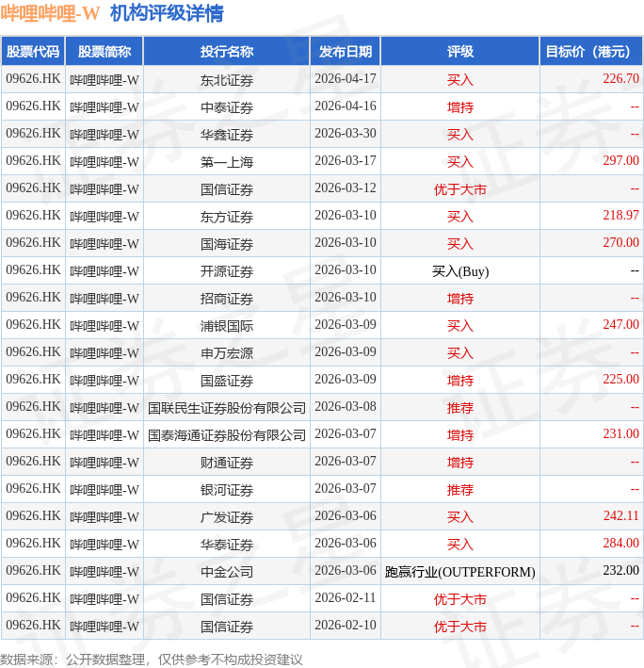Click the date 2026-04-16
Screen dimensions: 644x668
coord(346,106)
